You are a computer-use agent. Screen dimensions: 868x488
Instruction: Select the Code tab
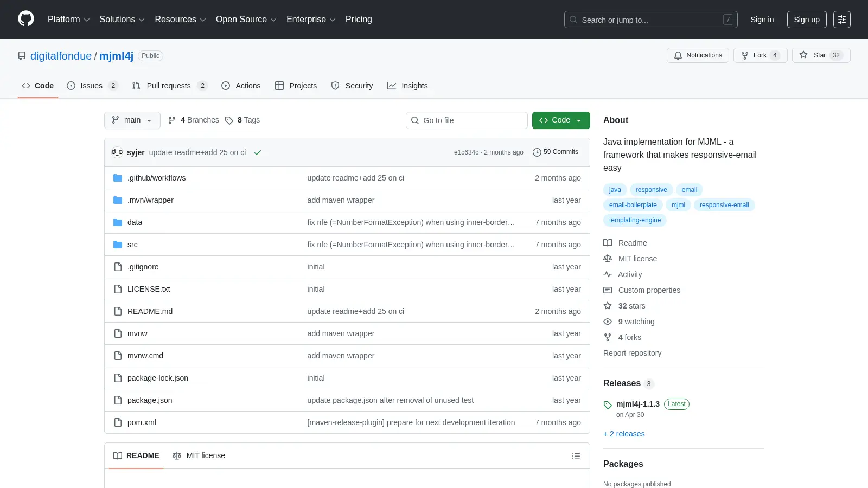[38, 86]
